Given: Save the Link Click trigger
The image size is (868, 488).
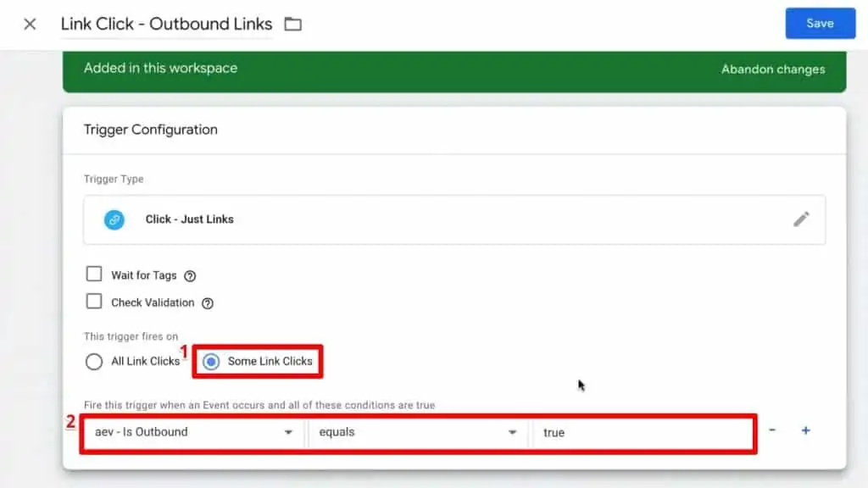Looking at the screenshot, I should point(820,23).
